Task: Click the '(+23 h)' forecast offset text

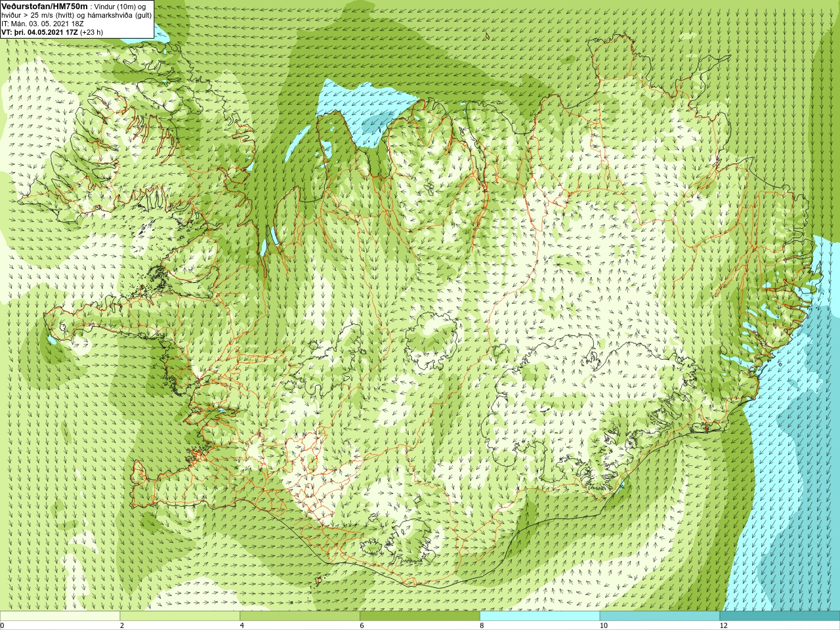Action: [x=91, y=32]
